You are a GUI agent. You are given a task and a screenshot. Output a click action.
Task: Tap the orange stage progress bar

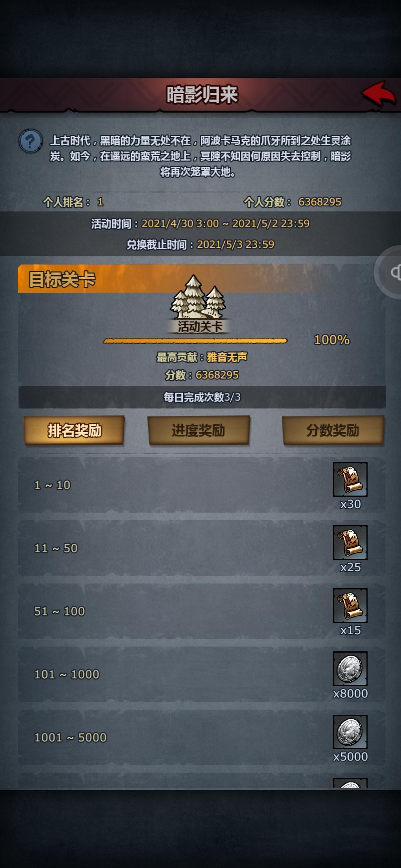(x=195, y=341)
